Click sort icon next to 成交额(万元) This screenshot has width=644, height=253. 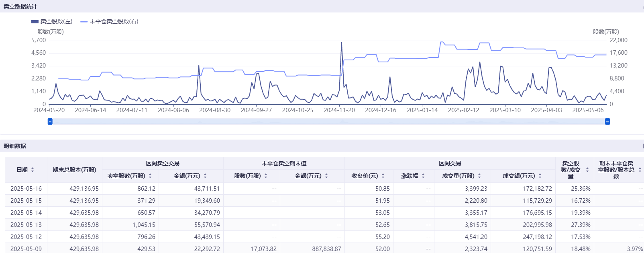[x=540, y=176]
